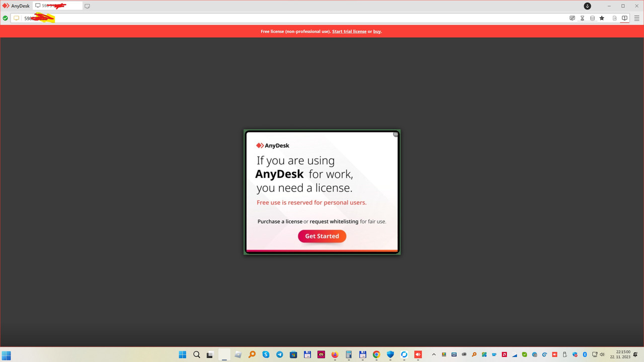The width and height of the screenshot is (644, 362).
Task: Click the Get Started button
Action: (322, 236)
